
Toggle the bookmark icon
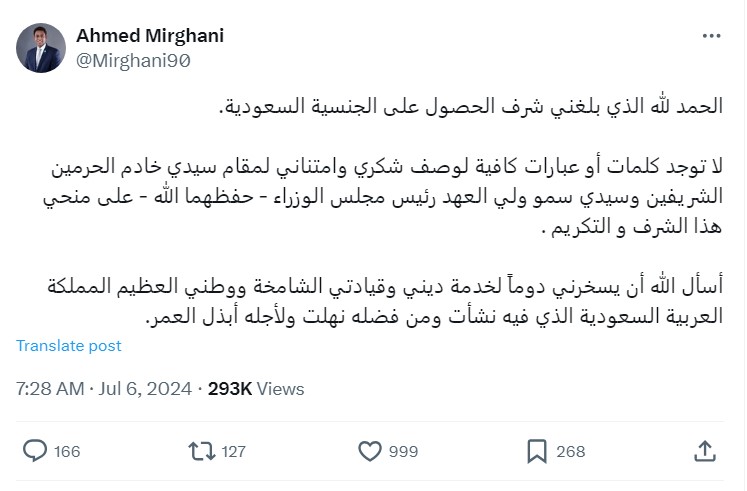pyautogui.click(x=536, y=451)
